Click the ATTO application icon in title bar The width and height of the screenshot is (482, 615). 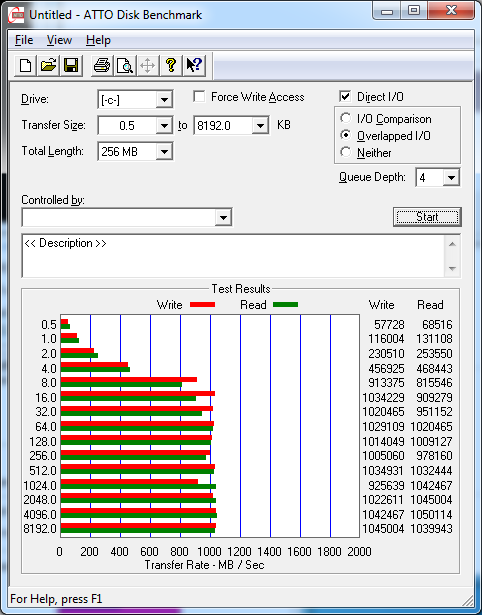coord(16,15)
